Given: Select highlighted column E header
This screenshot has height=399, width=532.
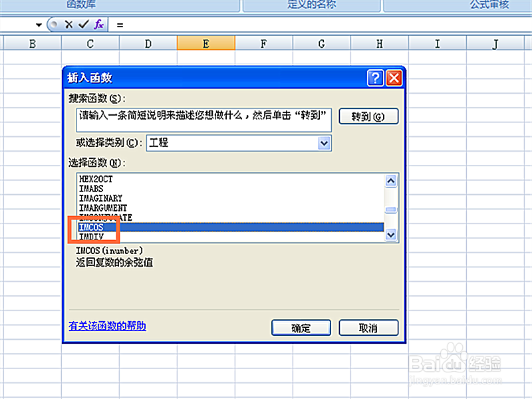Looking at the screenshot, I should (x=206, y=43).
